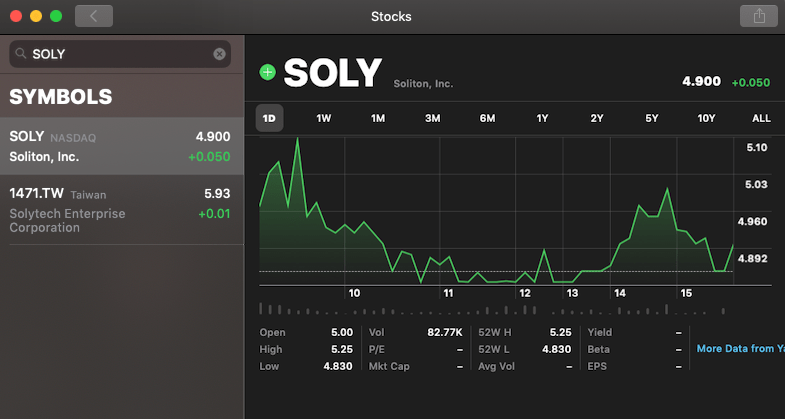Click the P/E label
Image resolution: width=785 pixels, height=419 pixels.
[x=376, y=349]
